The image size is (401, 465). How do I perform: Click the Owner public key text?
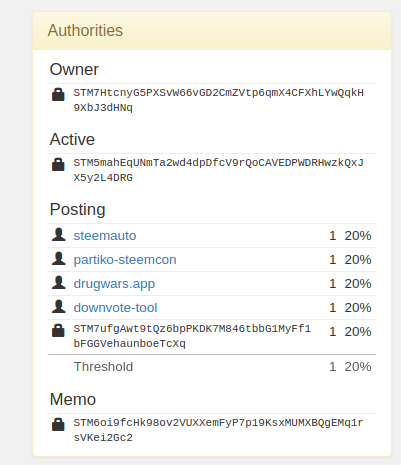[x=219, y=100]
